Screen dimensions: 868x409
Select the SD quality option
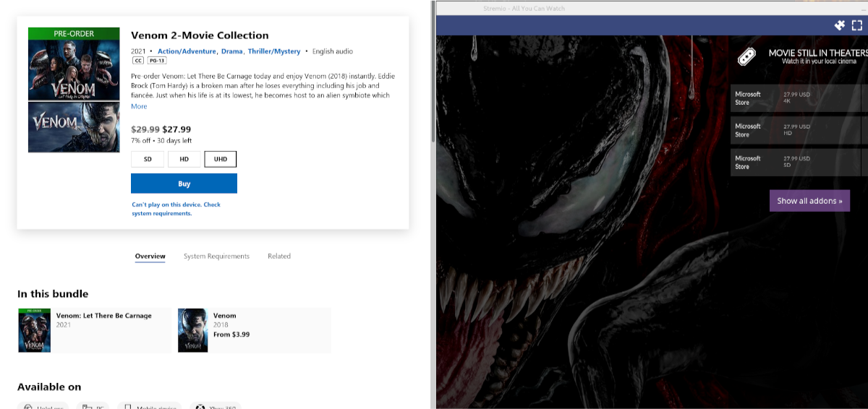tap(148, 159)
